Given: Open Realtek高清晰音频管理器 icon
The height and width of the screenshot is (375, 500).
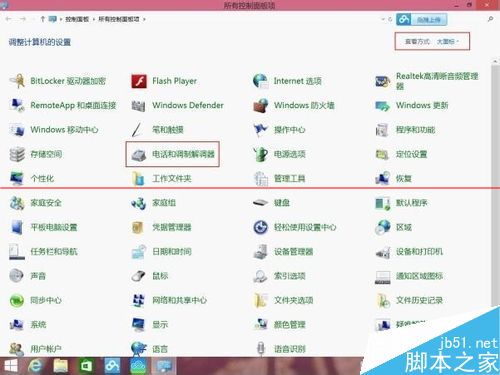Looking at the screenshot, I should click(x=382, y=81).
